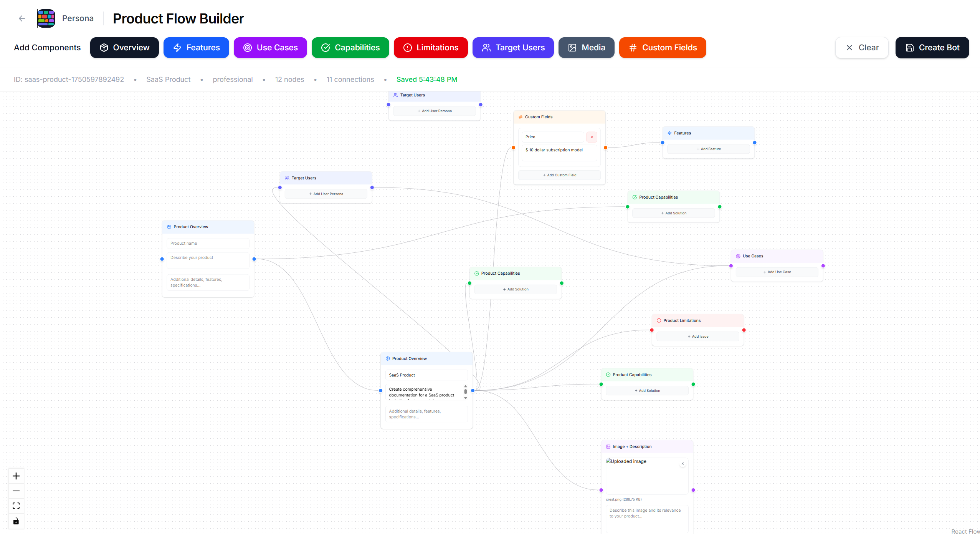Image resolution: width=980 pixels, height=534 pixels.
Task: Add a Features component
Action: coord(196,48)
